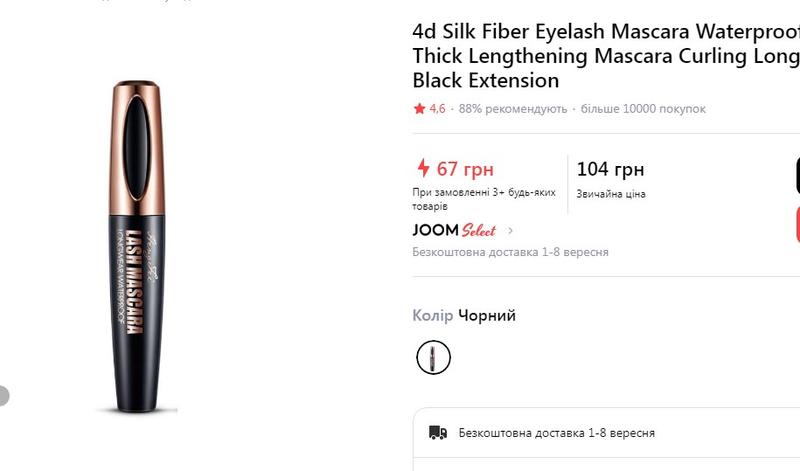The width and height of the screenshot is (800, 471).
Task: Click the більше 10000 покупок text
Action: click(643, 108)
